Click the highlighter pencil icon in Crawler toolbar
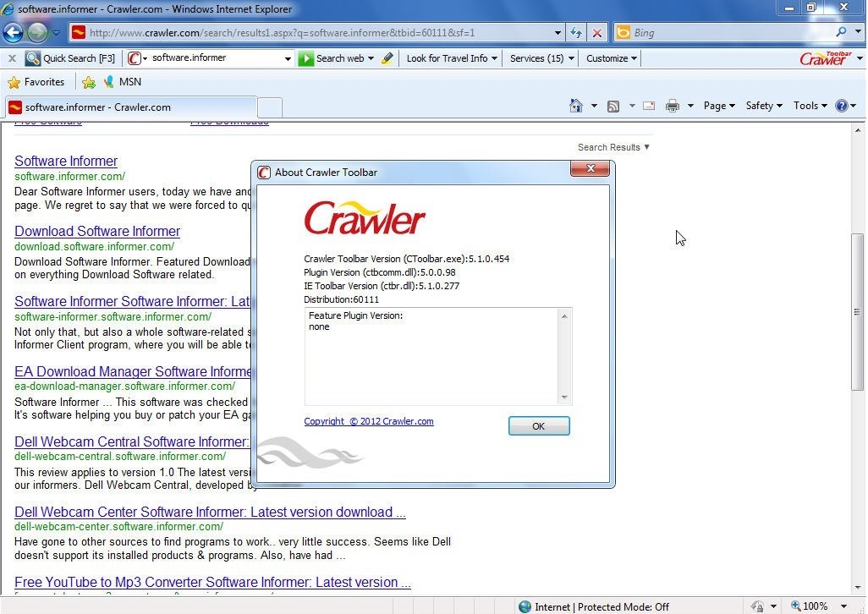The width and height of the screenshot is (868, 614). click(388, 58)
